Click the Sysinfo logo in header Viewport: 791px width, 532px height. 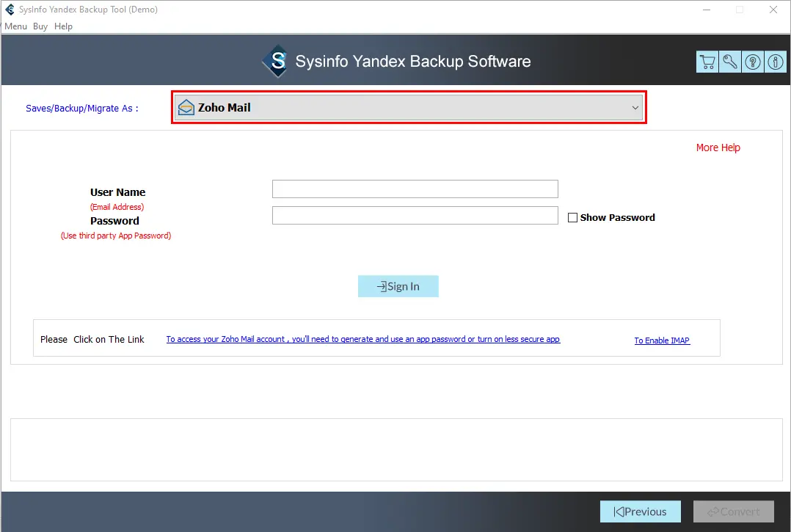[x=277, y=62]
